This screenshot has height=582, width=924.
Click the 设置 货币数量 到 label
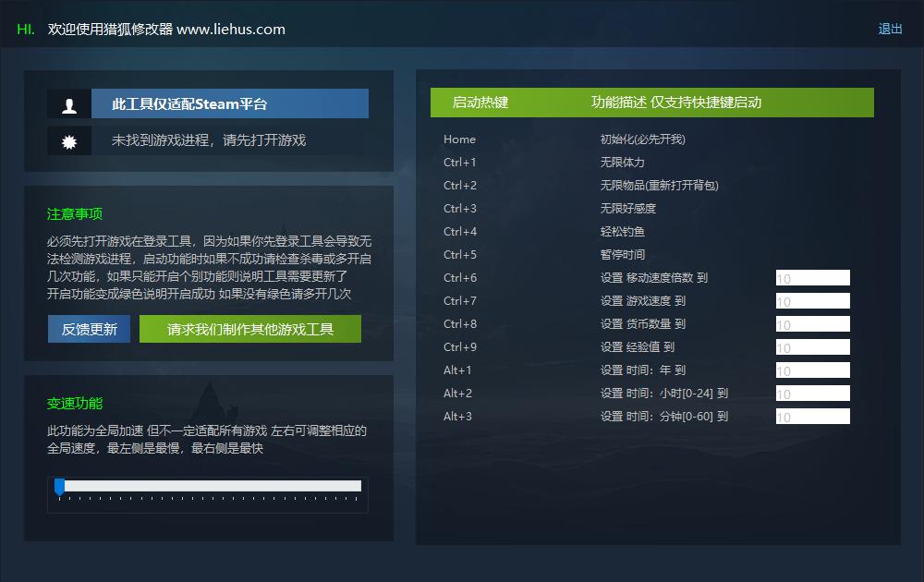pyautogui.click(x=643, y=324)
